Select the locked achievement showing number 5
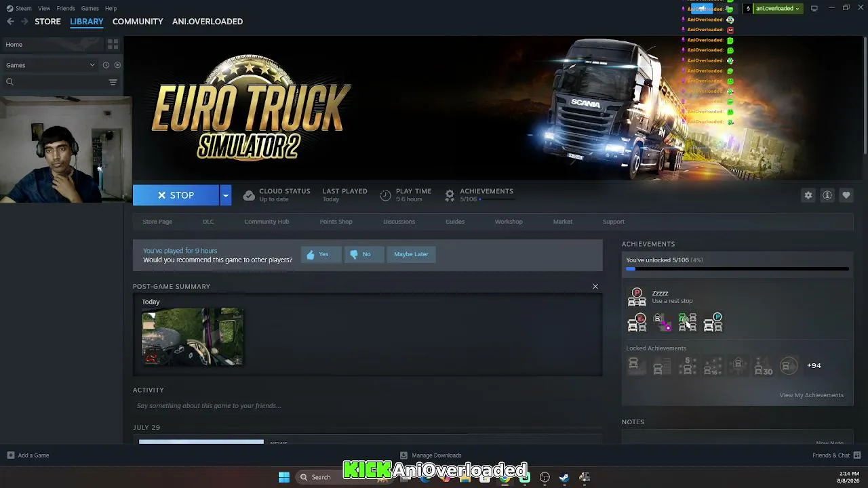 coord(687,366)
